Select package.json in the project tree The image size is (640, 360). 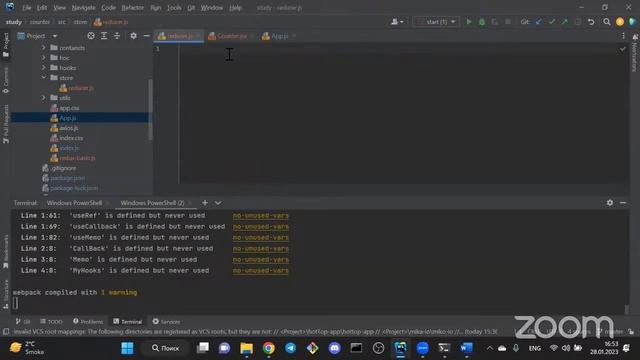67,178
